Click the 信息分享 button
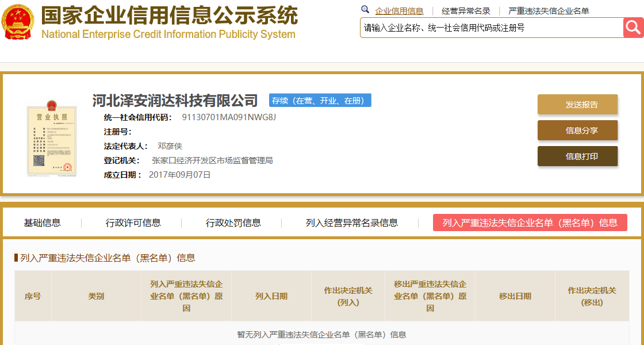Viewport: 644px width, 345px height. point(577,130)
